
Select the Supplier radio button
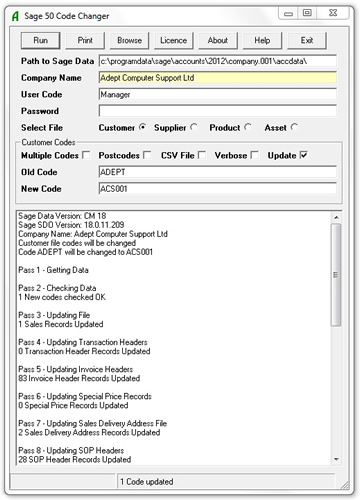(x=194, y=127)
